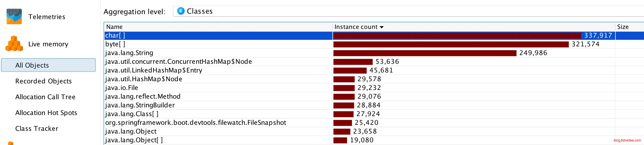Click the Instance count sort arrow
644x145 pixels.
click(382, 27)
